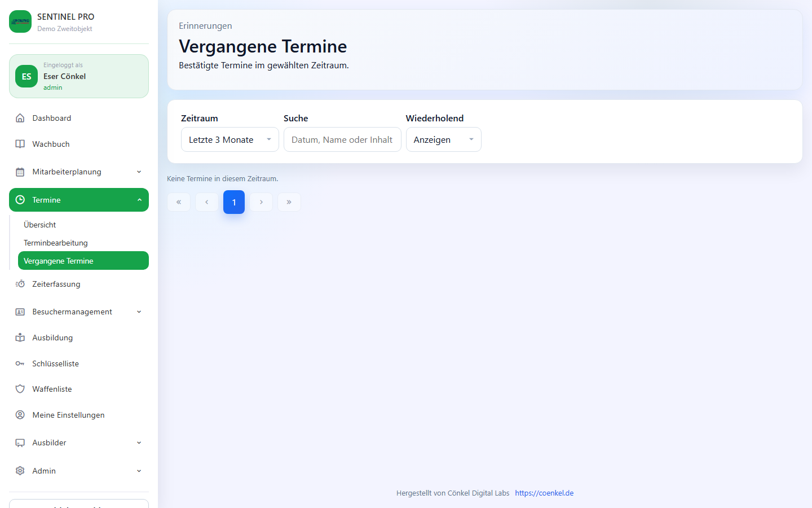Open Wachbuch via its book icon
The image size is (812, 508).
pyautogui.click(x=20, y=144)
